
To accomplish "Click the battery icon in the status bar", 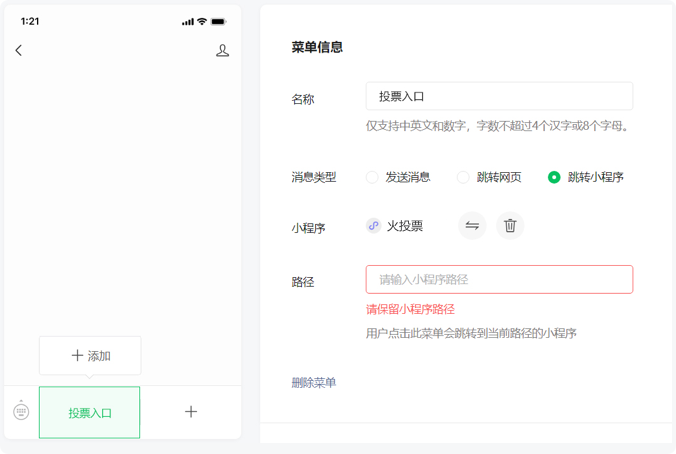I will point(218,21).
